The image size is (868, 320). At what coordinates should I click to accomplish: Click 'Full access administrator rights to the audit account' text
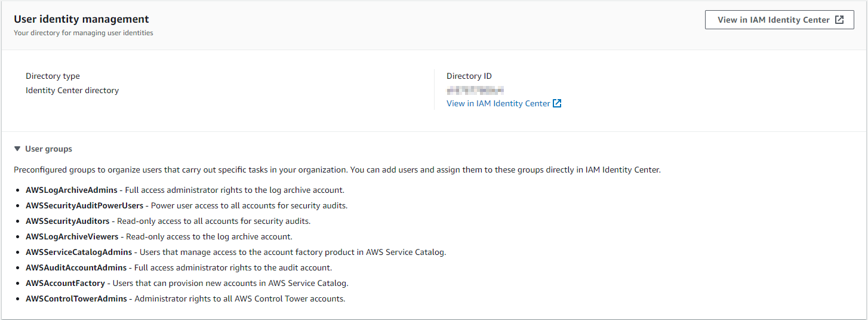click(x=233, y=267)
